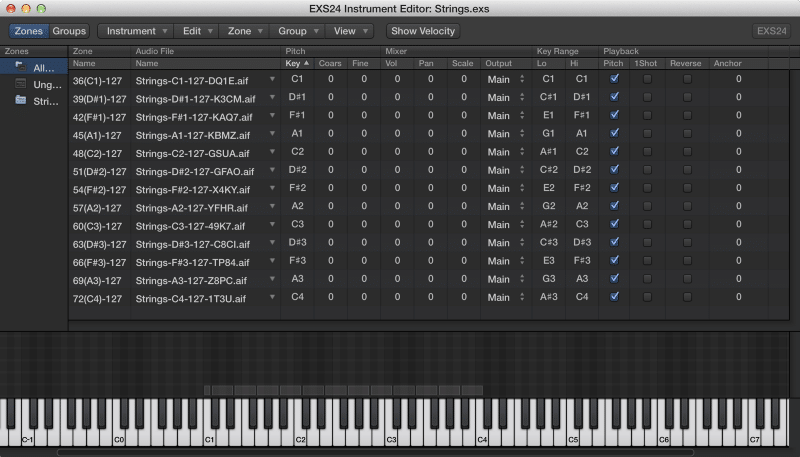Uncheck Pitch for zone 45(A1)-127

614,133
